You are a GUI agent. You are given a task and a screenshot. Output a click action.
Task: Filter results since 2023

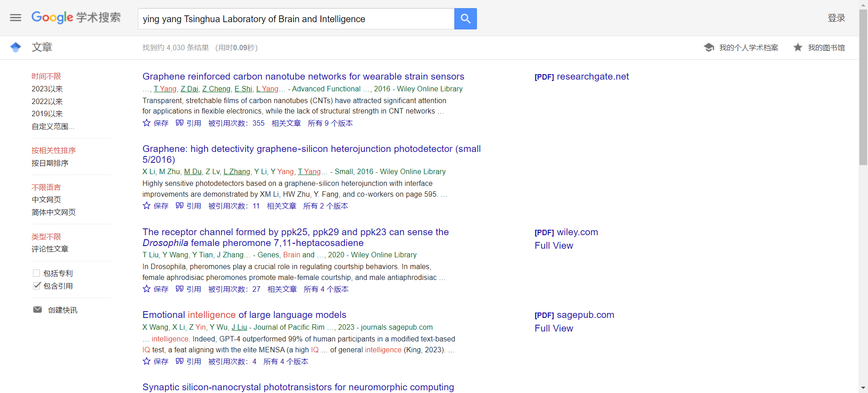point(47,89)
